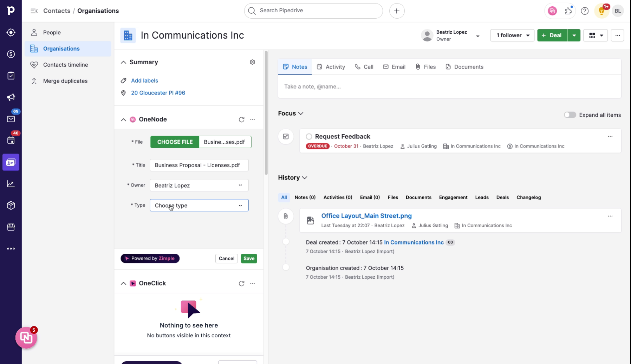Open Office Layout file more options
631x364 pixels.
point(610,216)
